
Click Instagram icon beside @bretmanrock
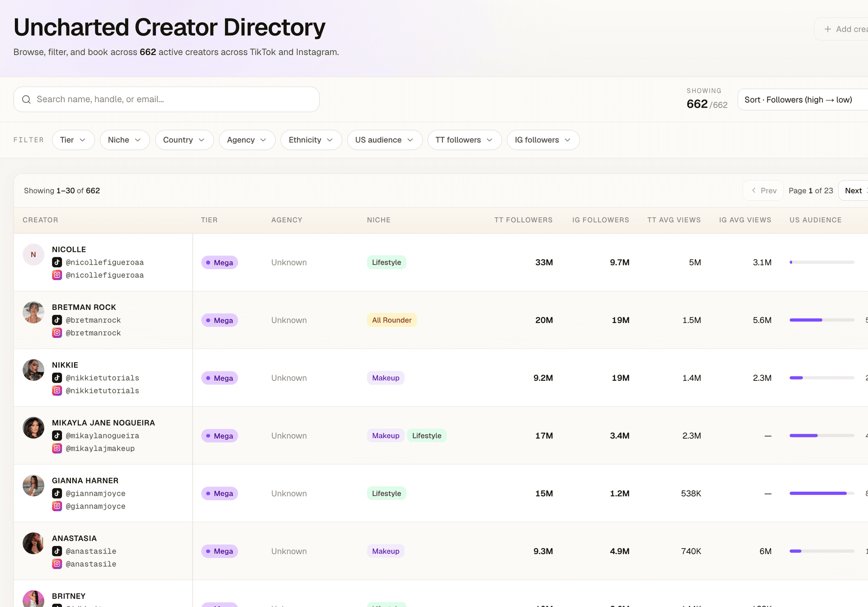pyautogui.click(x=57, y=333)
